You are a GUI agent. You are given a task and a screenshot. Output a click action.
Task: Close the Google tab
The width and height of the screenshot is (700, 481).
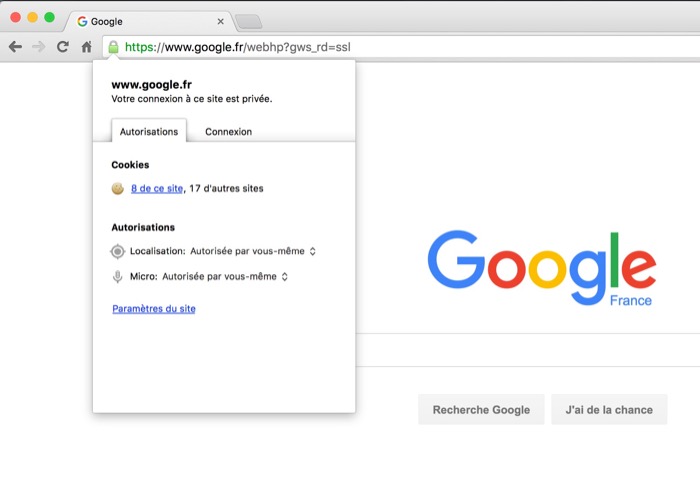click(x=221, y=21)
